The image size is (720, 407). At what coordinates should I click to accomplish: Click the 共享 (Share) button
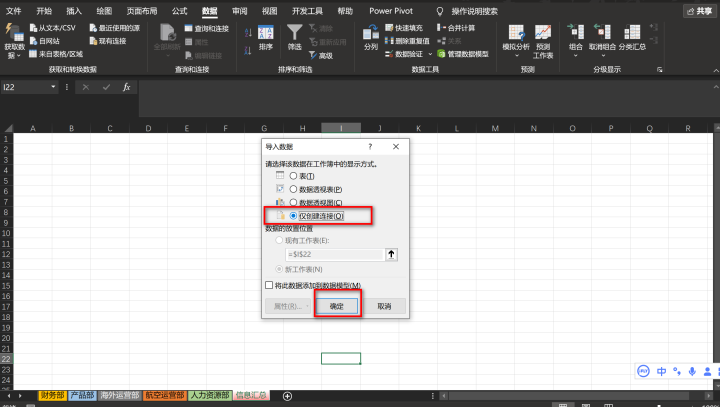click(700, 11)
